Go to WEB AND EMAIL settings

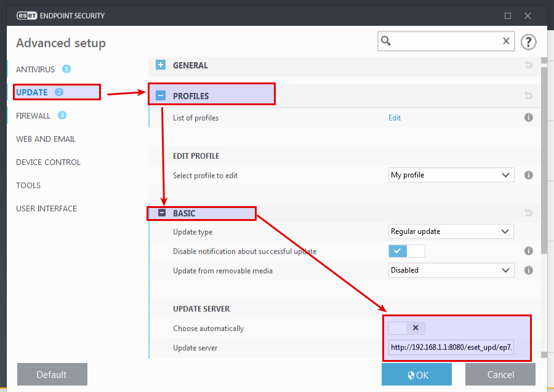tap(46, 139)
